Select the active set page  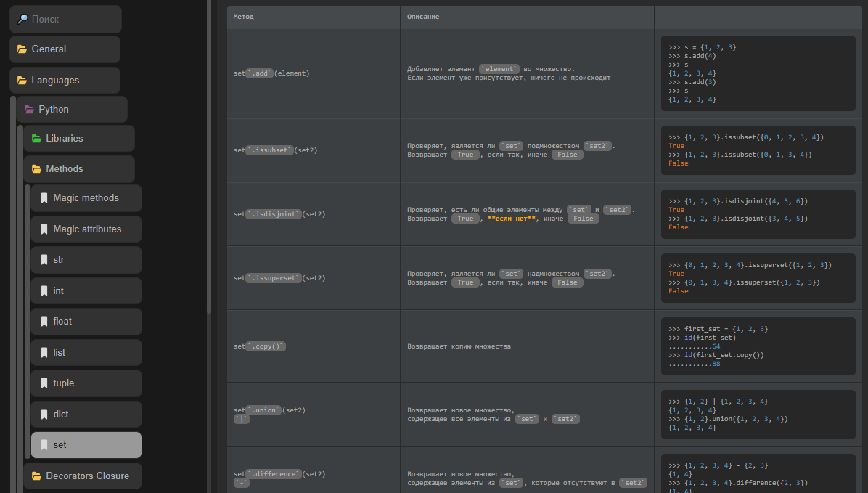(x=86, y=445)
